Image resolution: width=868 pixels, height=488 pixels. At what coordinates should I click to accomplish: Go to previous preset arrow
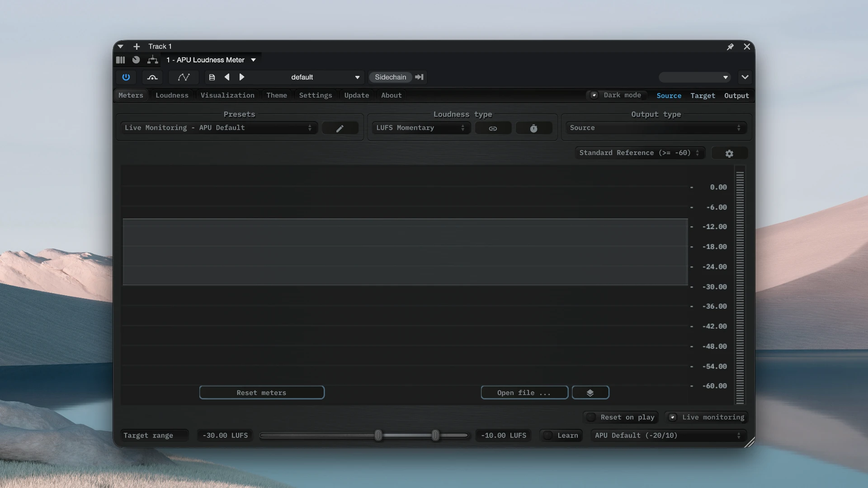click(x=227, y=77)
